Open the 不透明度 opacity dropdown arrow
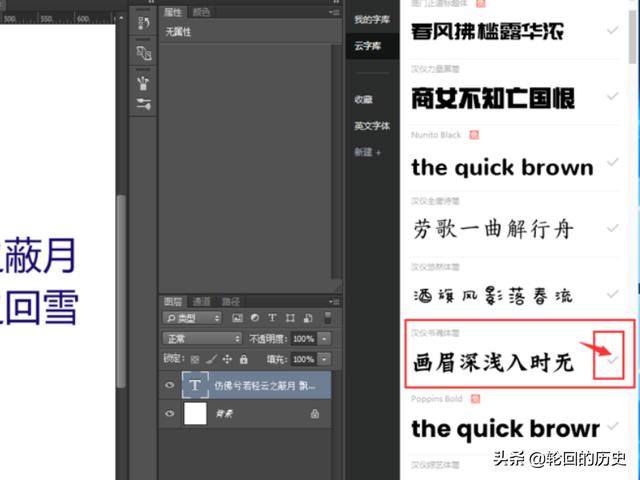 (323, 339)
